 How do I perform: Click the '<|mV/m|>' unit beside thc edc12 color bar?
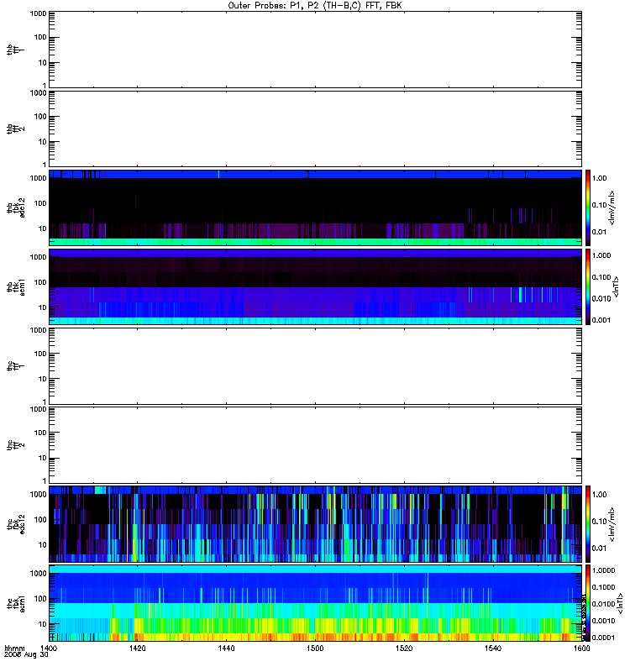(x=612, y=523)
